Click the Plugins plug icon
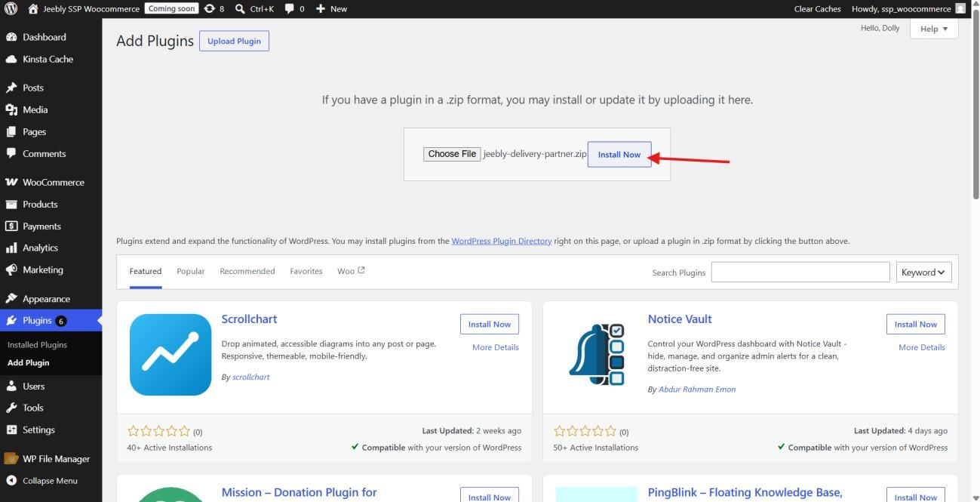The height and width of the screenshot is (502, 980). (11, 321)
